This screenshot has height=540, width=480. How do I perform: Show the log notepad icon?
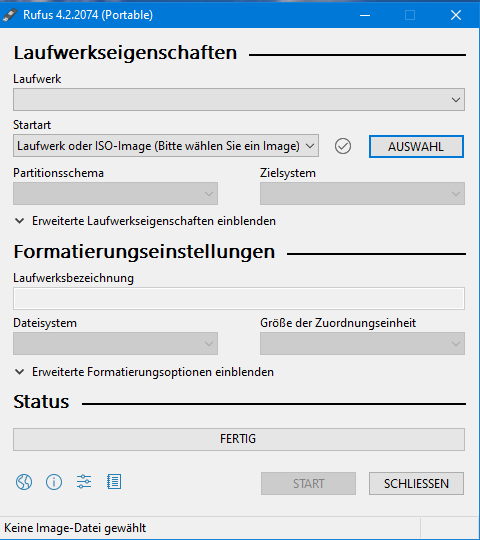click(x=114, y=482)
